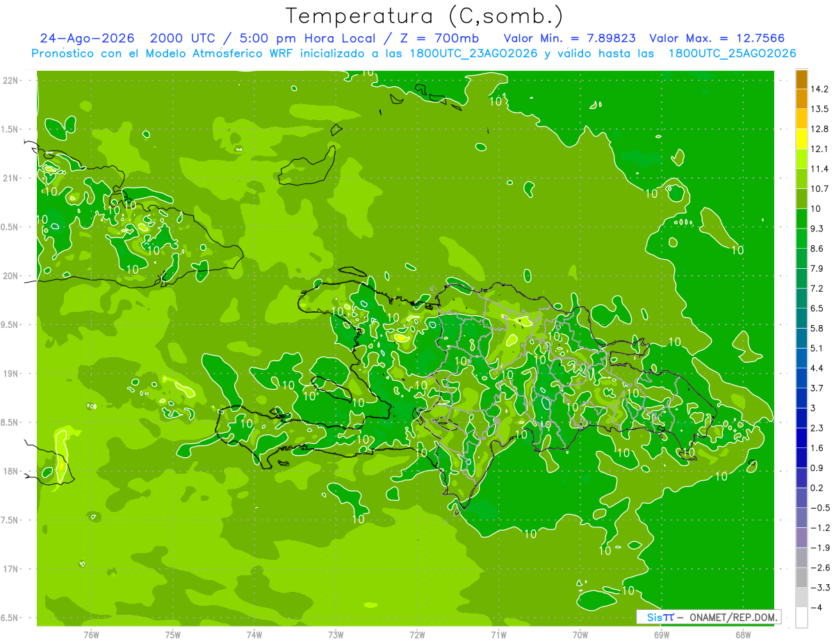Viewport: 834px width, 644px height.
Task: Pick blue legend swatch between 3 and 3.7
Action: (801, 398)
